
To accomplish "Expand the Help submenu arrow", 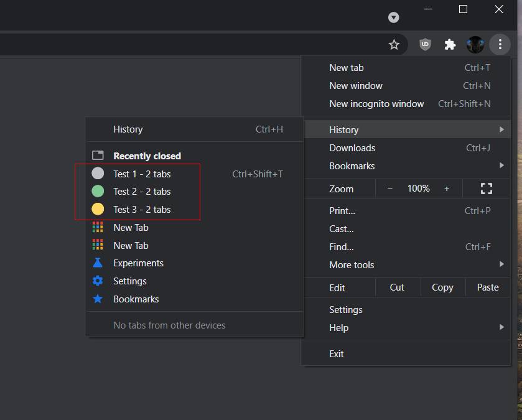I will [x=501, y=327].
